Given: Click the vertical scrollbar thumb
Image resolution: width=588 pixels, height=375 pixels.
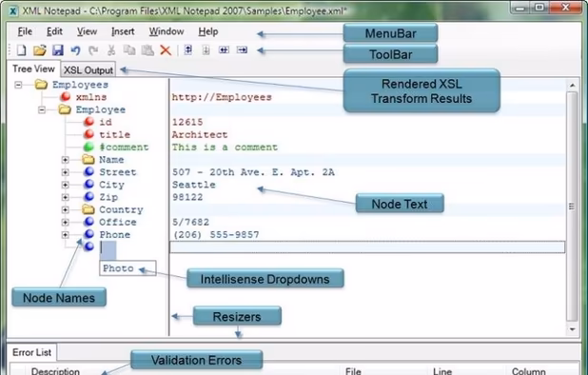Looking at the screenshot, I should click(x=572, y=207).
